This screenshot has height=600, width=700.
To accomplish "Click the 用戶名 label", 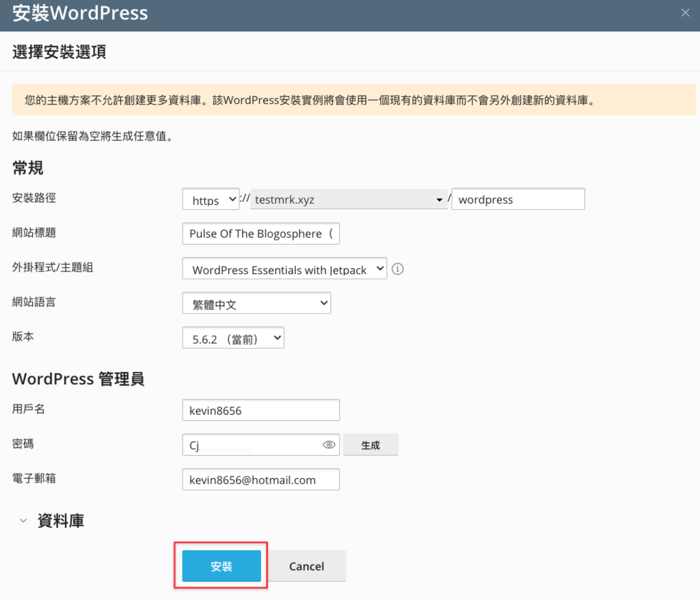I will (x=29, y=409).
